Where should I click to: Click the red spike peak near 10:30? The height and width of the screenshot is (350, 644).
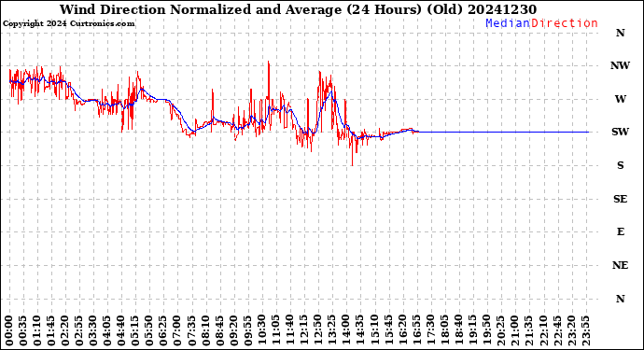[x=269, y=62]
